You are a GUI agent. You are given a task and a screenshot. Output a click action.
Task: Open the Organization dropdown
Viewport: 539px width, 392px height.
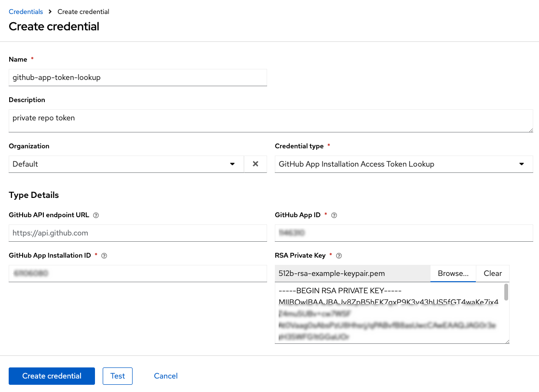(x=126, y=164)
